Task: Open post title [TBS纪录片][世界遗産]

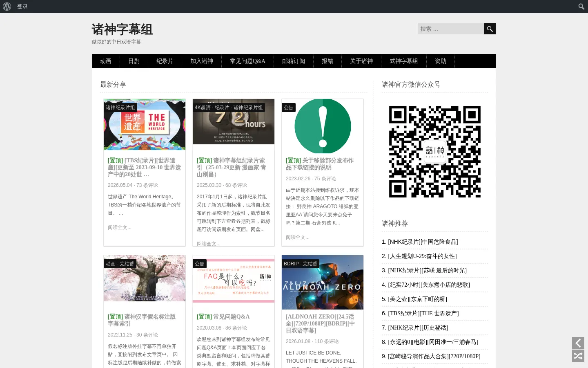Action: [145, 167]
